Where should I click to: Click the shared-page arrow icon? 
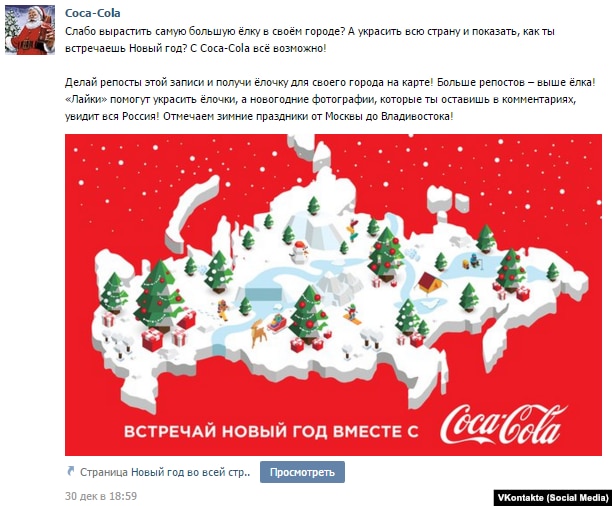(71, 471)
